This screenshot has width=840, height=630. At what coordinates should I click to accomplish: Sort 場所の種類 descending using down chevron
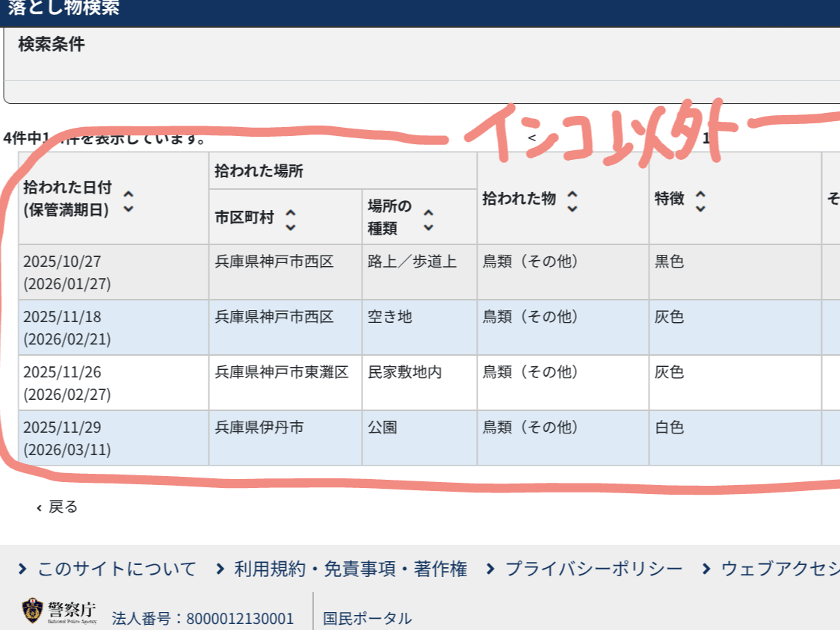click(428, 226)
